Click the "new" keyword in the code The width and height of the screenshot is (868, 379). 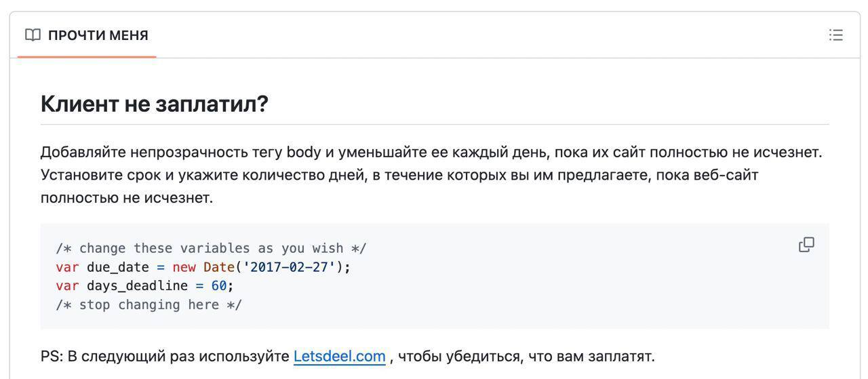coord(184,267)
